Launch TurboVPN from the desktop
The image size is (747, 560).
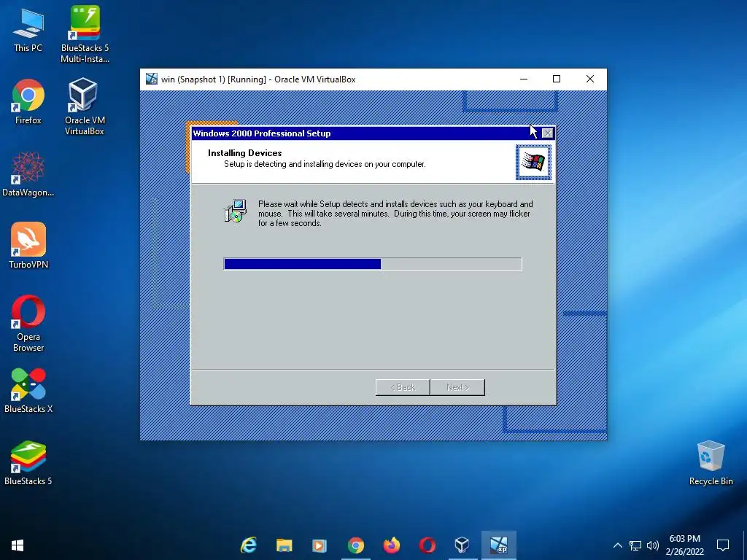[28, 246]
